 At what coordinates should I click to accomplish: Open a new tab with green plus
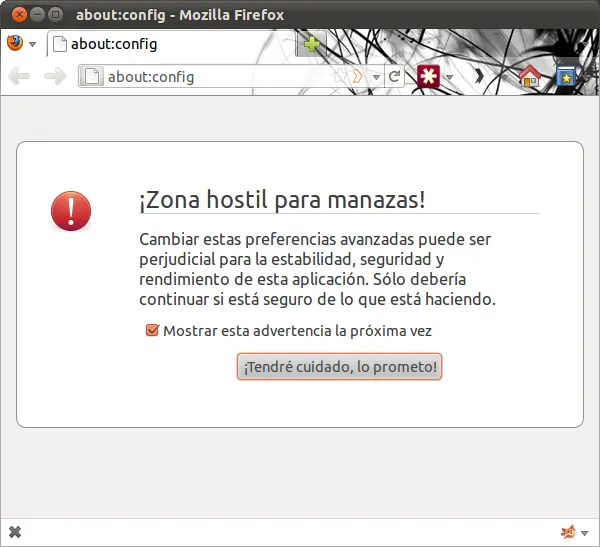pos(311,44)
